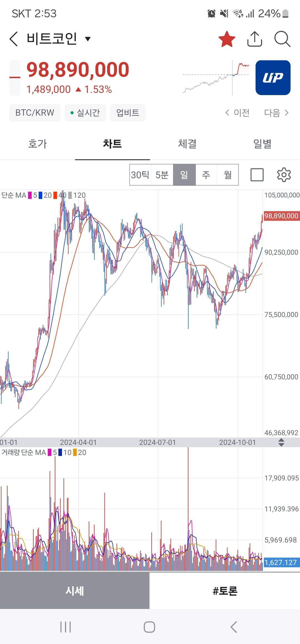Switch to the 호가 tab
Image resolution: width=300 pixels, height=644 pixels.
37,144
